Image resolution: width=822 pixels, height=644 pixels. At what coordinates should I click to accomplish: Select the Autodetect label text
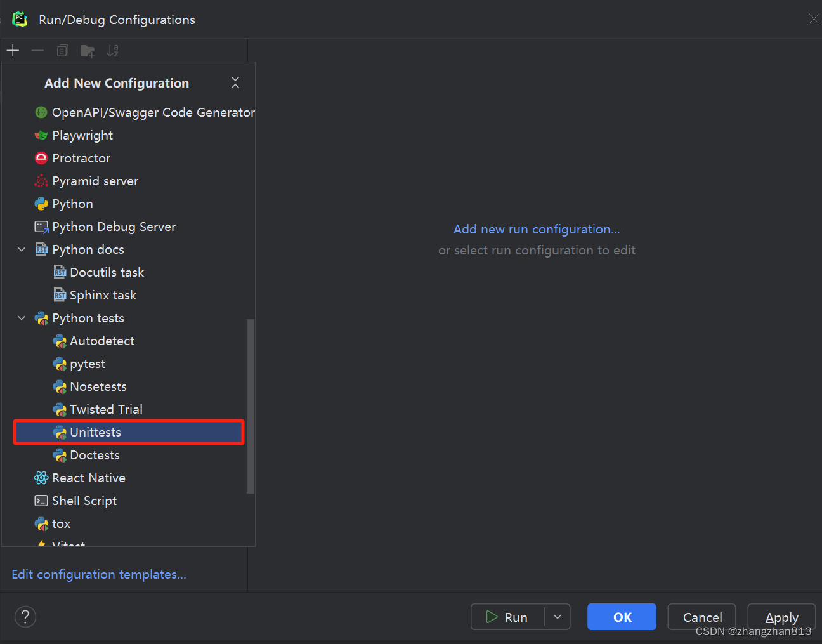[x=102, y=341]
